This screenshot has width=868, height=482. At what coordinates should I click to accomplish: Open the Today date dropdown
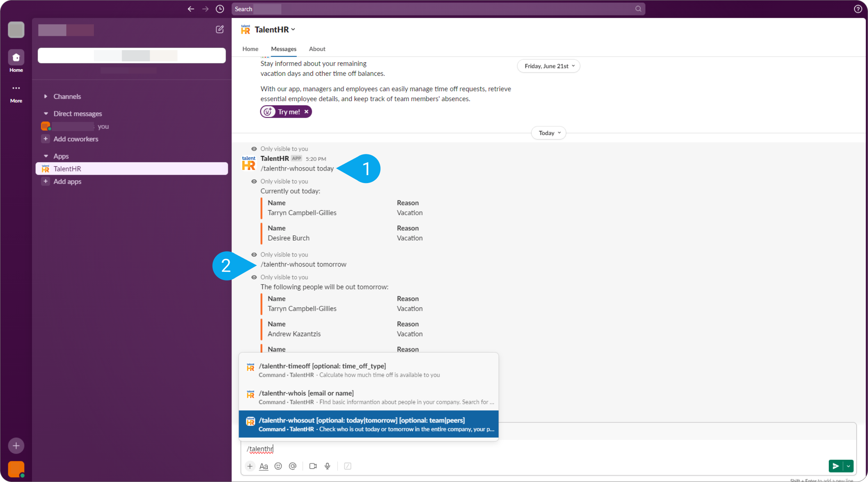click(x=549, y=133)
